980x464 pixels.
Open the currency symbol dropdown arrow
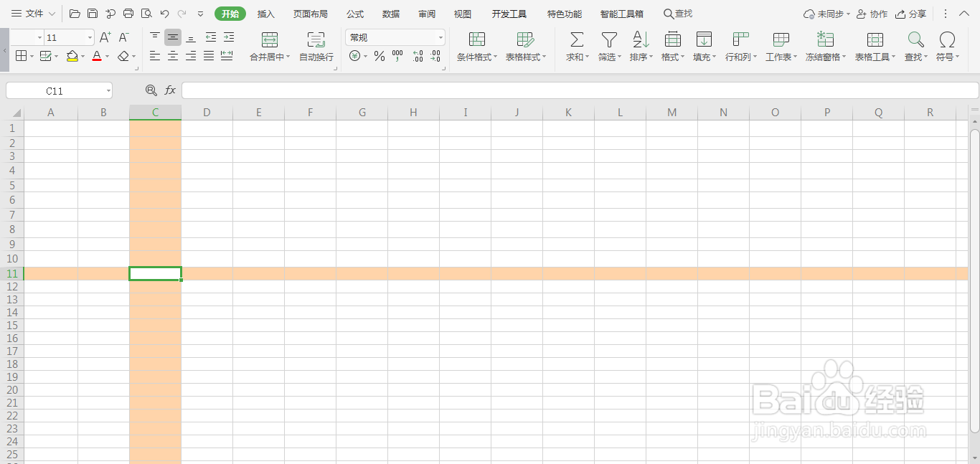(x=365, y=56)
